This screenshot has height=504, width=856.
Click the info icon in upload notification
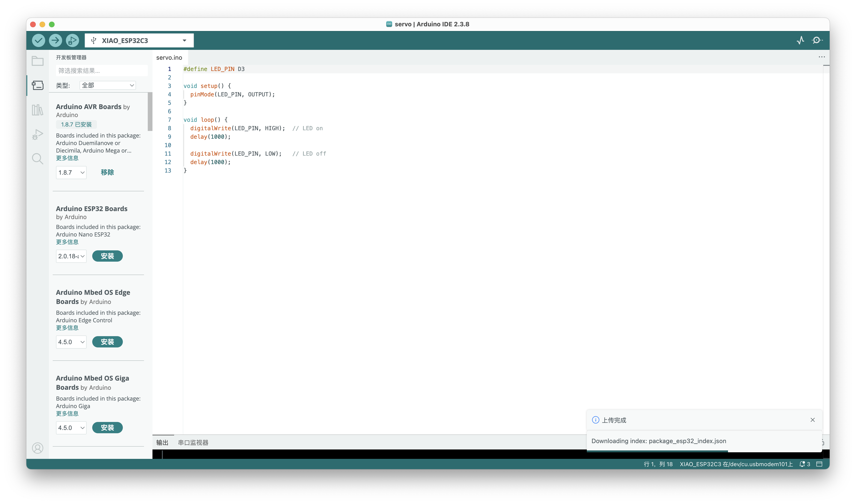[595, 420]
